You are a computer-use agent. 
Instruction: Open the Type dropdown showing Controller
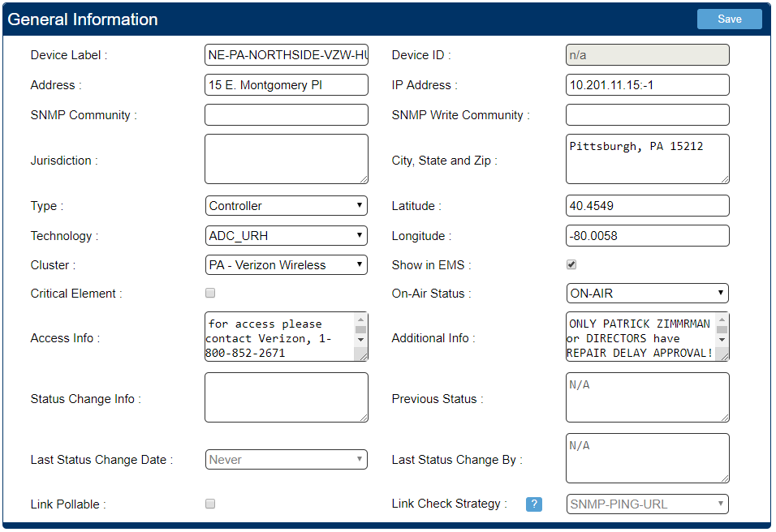click(286, 206)
